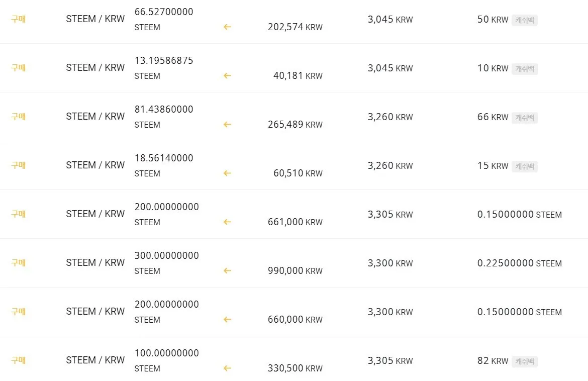Click the 202,574 KRW total amount
588x381 pixels.
tap(295, 27)
